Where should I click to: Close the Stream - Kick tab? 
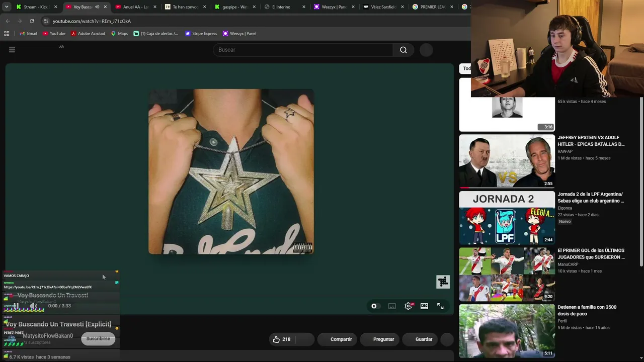point(55,7)
